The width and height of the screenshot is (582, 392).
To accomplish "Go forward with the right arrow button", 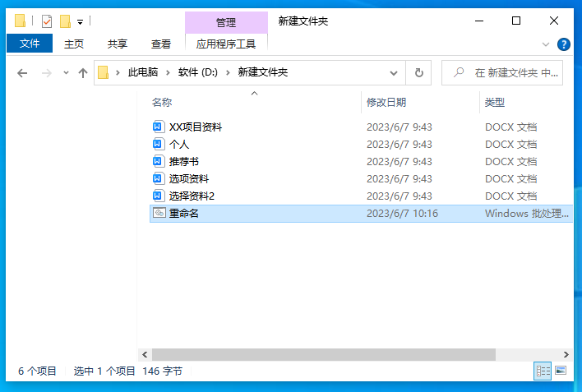I will point(47,73).
